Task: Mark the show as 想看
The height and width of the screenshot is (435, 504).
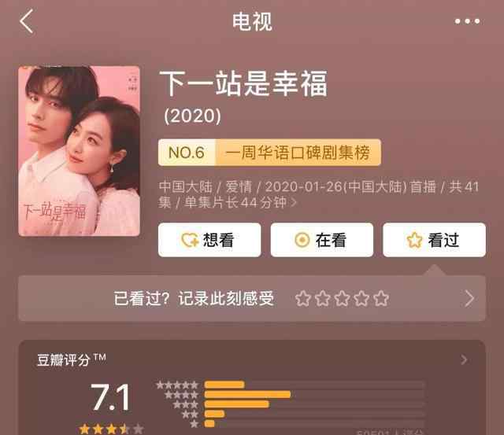Action: click(x=209, y=240)
